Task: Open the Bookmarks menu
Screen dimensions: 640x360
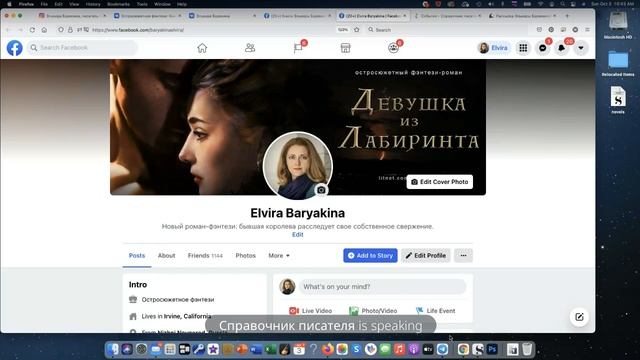Action: [x=118, y=4]
